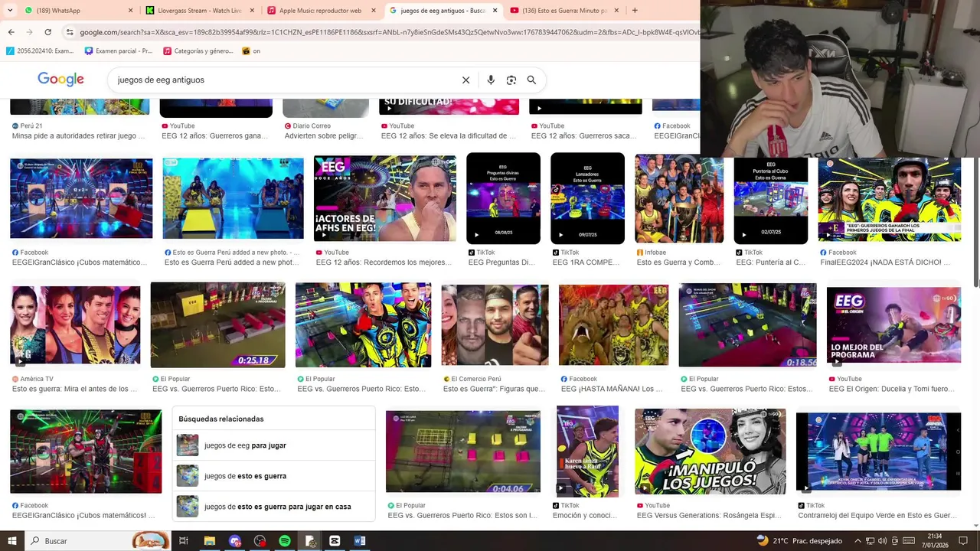Click 'Advierten sobre peligr...' Diario Correo title
This screenshot has width=980, height=551.
tap(324, 136)
